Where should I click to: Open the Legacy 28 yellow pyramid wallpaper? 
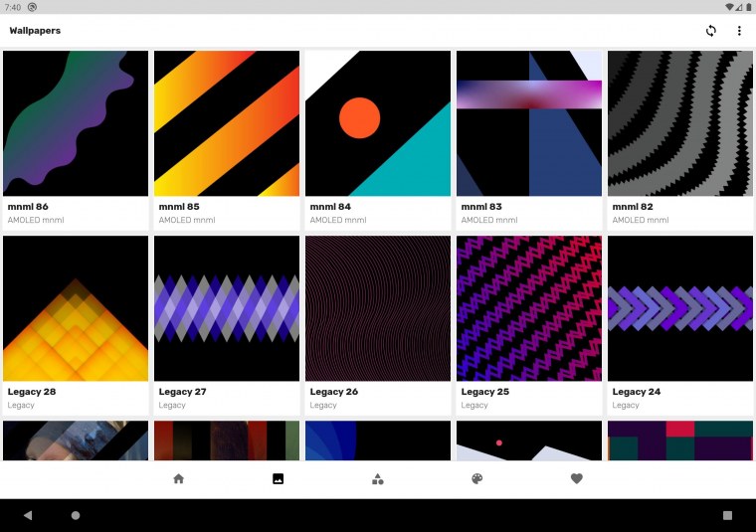tap(76, 308)
